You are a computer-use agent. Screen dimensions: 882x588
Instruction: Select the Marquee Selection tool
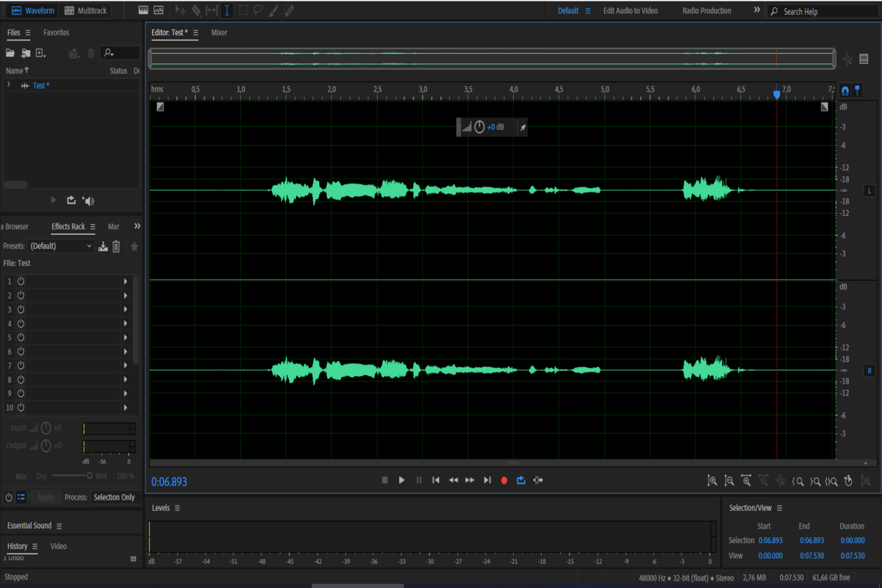(243, 11)
